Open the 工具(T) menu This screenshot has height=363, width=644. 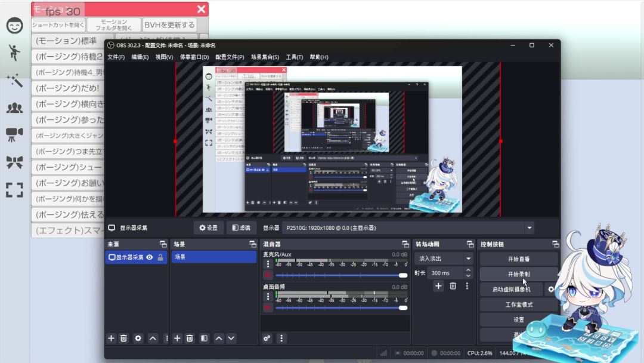coord(294,57)
